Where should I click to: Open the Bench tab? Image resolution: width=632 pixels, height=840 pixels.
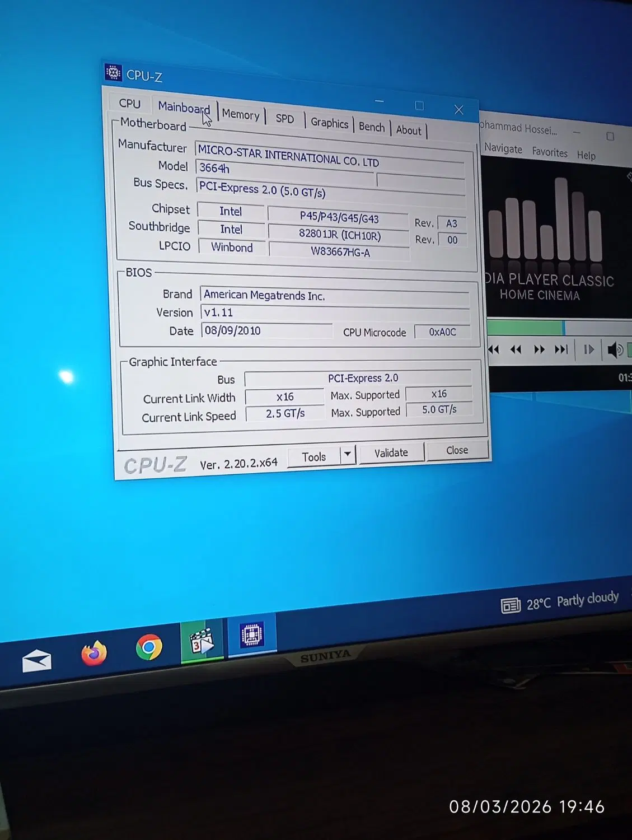pyautogui.click(x=372, y=127)
